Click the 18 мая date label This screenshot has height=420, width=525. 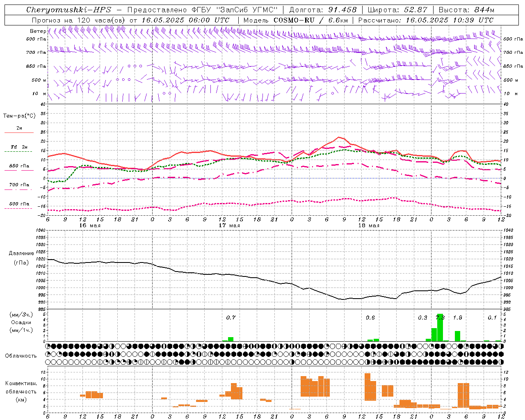(369, 226)
